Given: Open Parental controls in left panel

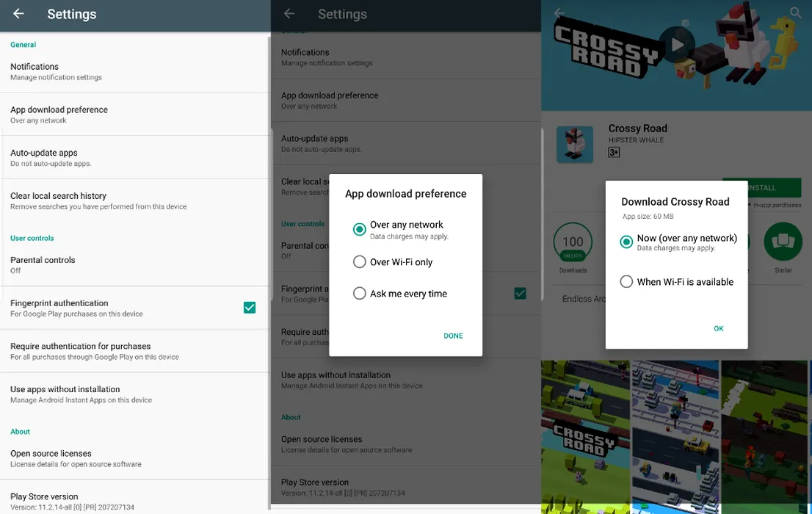Looking at the screenshot, I should click(x=134, y=265).
